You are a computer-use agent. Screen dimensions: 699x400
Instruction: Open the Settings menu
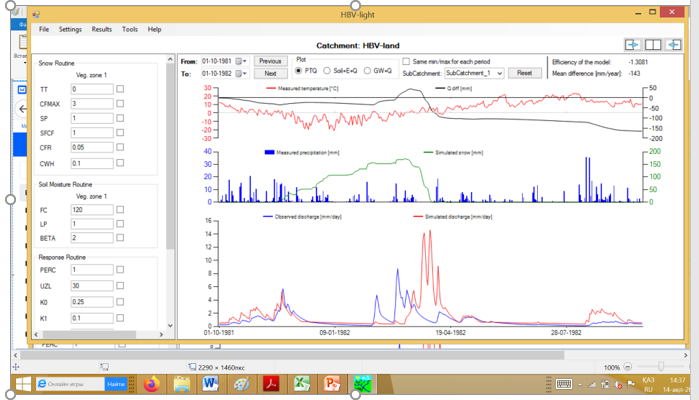click(x=70, y=30)
